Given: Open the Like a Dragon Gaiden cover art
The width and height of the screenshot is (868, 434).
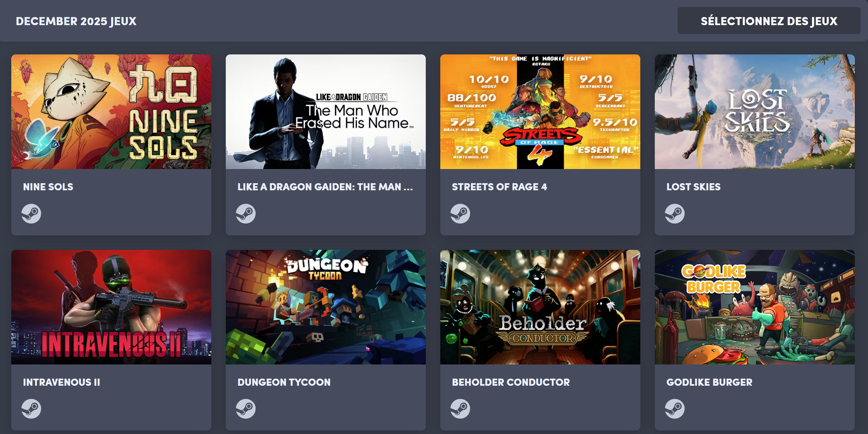Looking at the screenshot, I should 326,111.
